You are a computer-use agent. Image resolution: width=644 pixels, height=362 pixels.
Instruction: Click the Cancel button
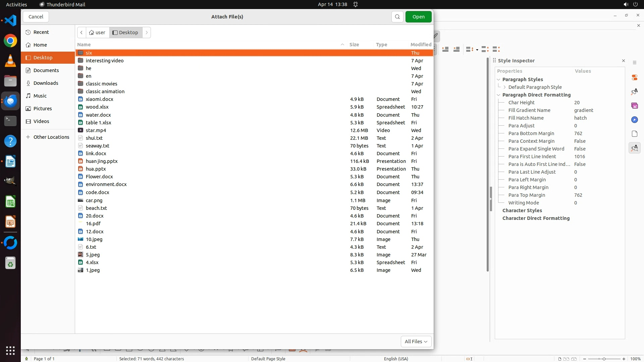click(x=36, y=17)
